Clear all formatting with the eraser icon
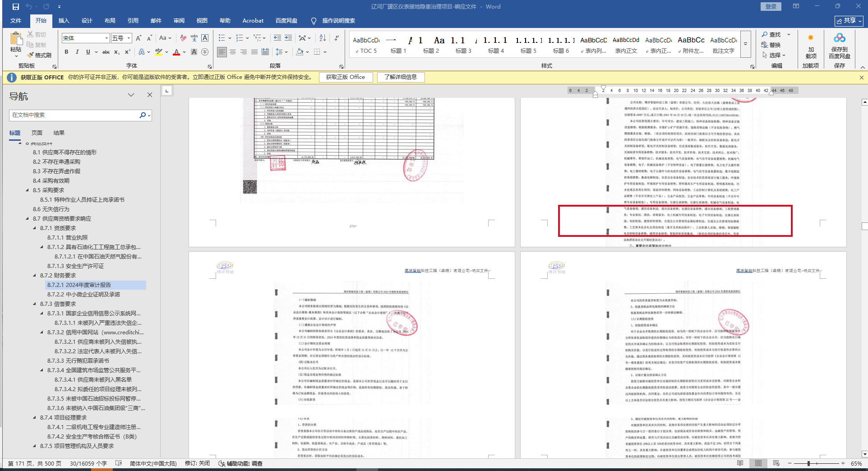The width and height of the screenshot is (868, 471). 183,38
